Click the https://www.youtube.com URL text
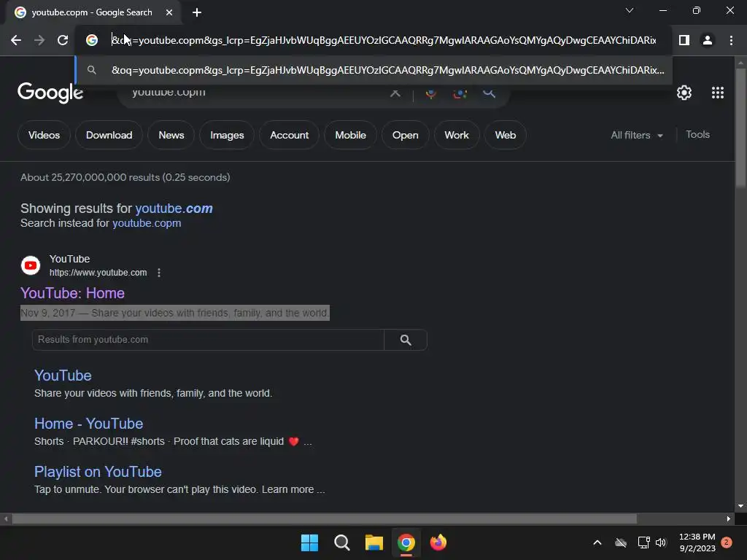This screenshot has width=747, height=560. click(x=98, y=273)
